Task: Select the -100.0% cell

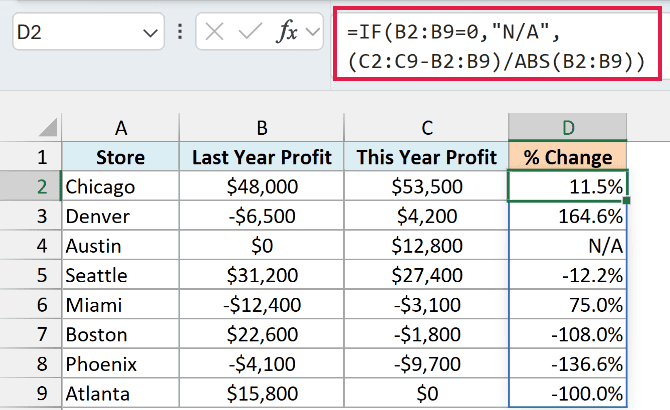Action: coord(567,393)
